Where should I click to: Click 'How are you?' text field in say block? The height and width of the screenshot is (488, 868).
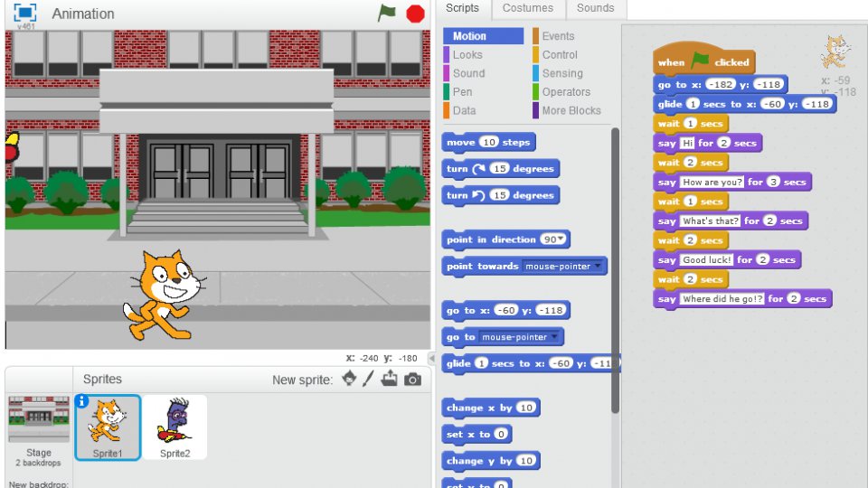[712, 182]
